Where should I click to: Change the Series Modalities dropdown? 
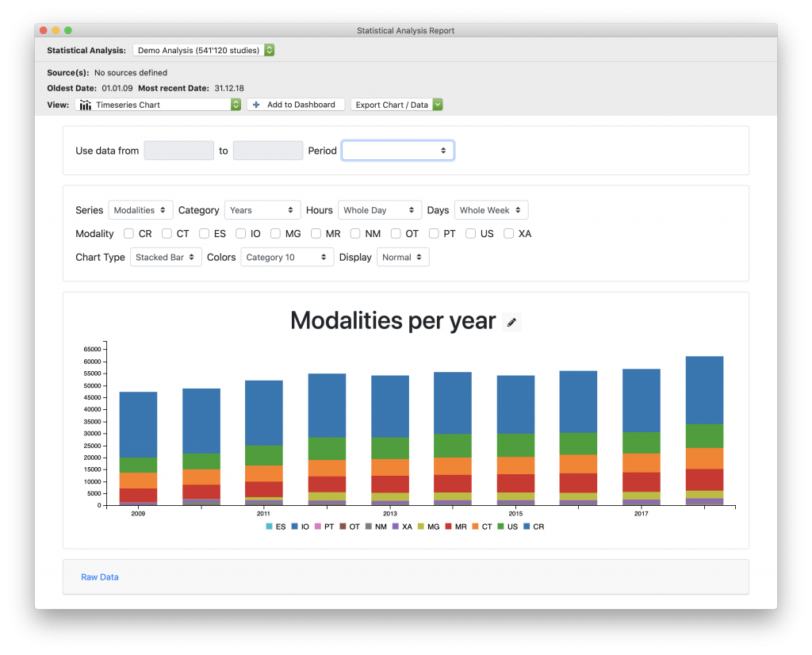click(x=140, y=209)
